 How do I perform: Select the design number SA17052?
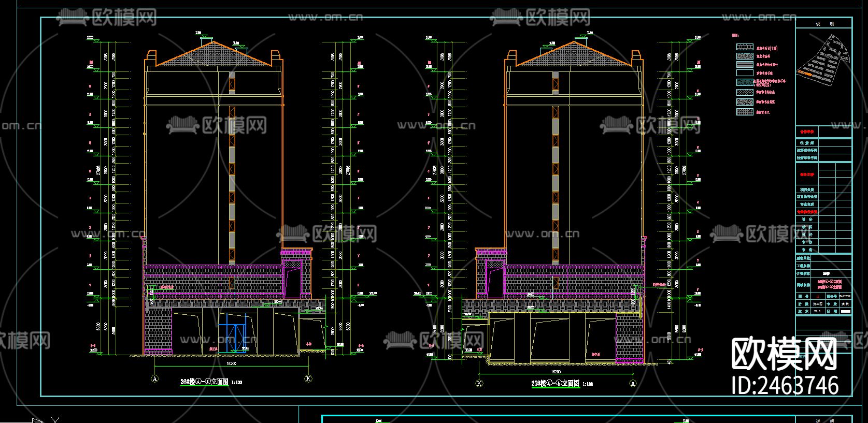pyautogui.click(x=845, y=297)
